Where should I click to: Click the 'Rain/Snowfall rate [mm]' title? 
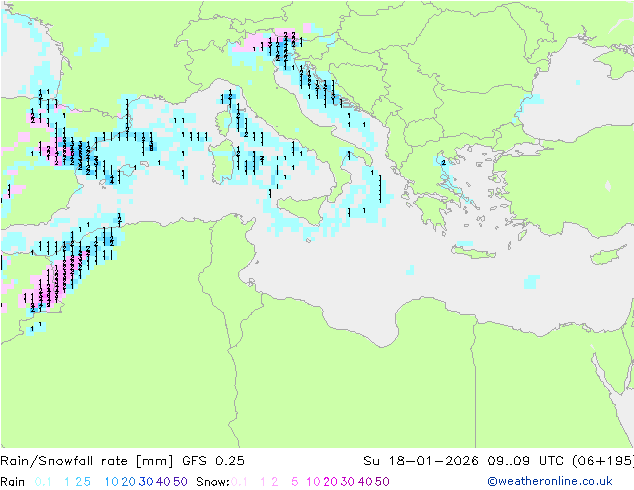click(87, 460)
